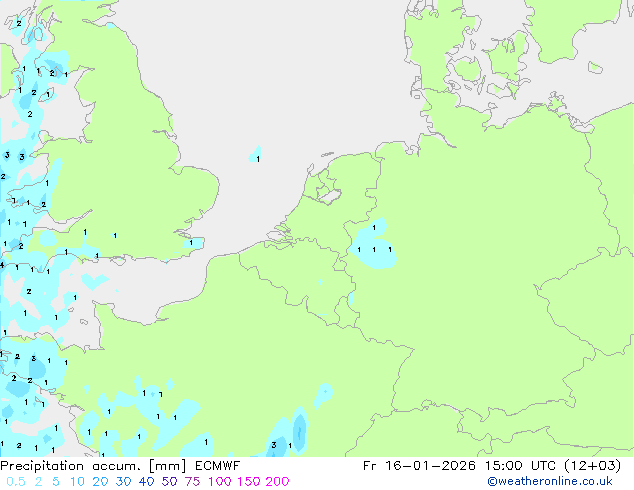634x490 pixels.
Task: Select the 40 mm legend value
Action: [x=146, y=482]
